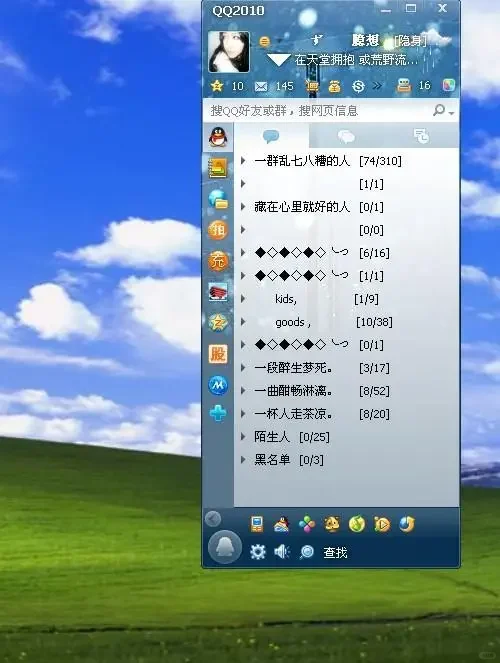Open the circled S icon in the header

[358, 86]
